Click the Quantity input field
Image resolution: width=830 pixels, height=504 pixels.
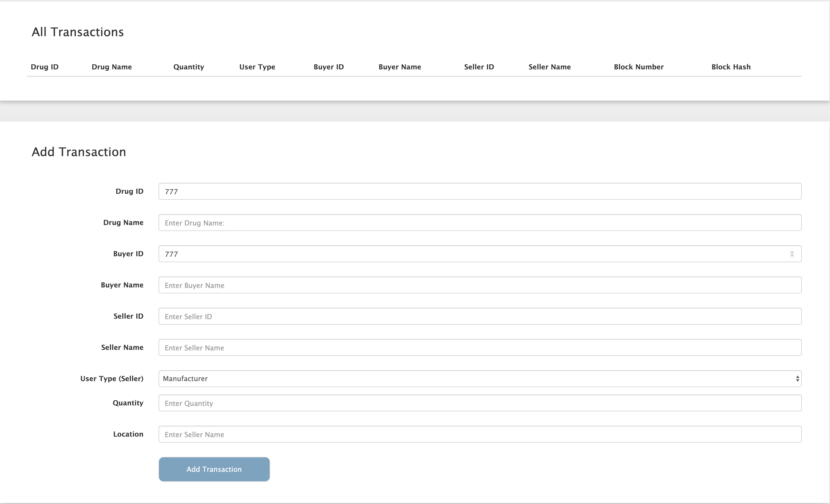[480, 403]
